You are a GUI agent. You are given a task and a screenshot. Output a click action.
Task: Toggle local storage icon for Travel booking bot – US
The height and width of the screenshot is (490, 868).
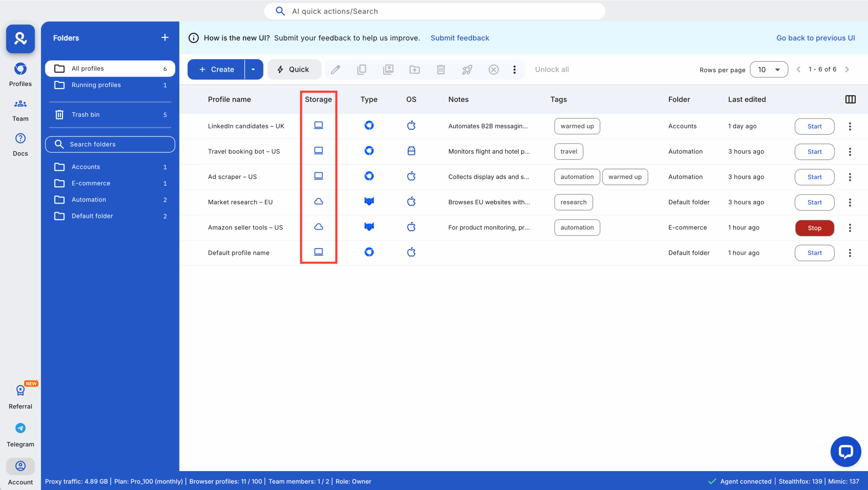pos(318,150)
